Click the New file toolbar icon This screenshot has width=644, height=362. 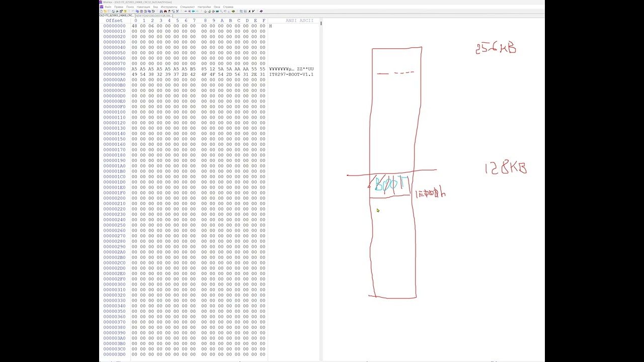coord(101,11)
